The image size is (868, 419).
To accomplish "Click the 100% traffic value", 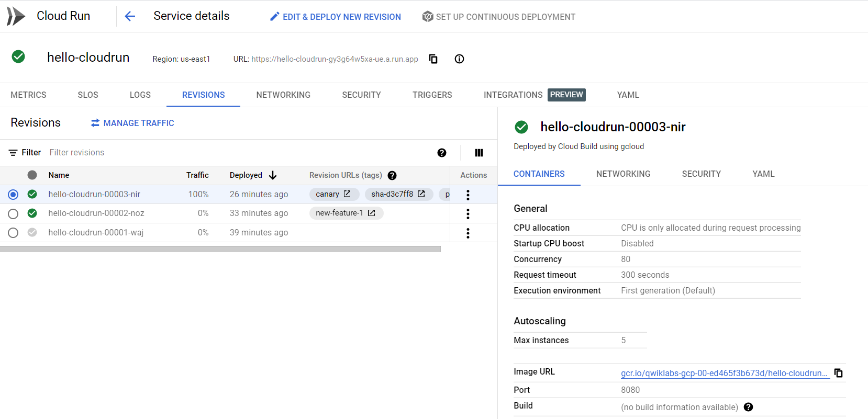I will (x=198, y=194).
